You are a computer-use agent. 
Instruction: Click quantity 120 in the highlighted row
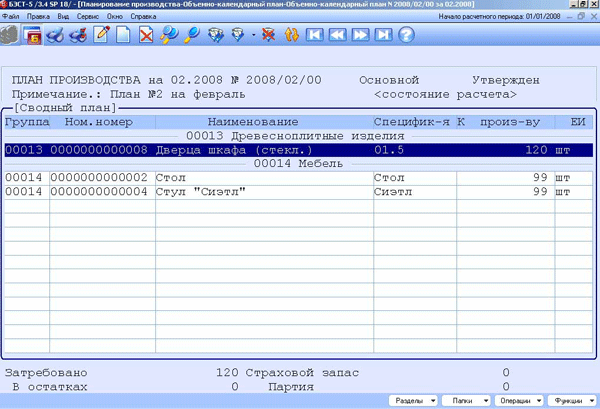(x=536, y=150)
